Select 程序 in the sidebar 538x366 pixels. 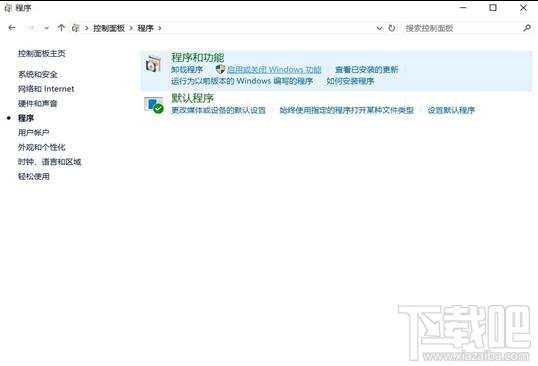26,118
